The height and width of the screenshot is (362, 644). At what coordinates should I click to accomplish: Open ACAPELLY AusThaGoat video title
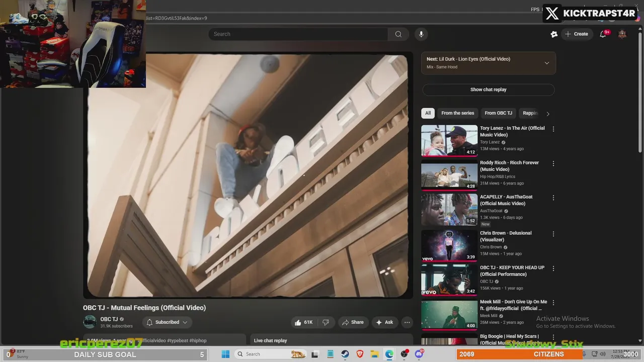pos(506,200)
